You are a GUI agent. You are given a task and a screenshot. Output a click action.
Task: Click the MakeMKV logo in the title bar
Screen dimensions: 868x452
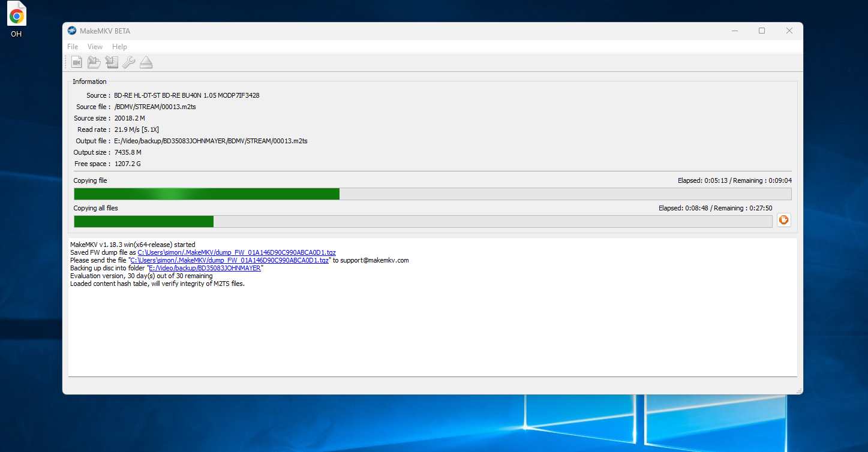pyautogui.click(x=72, y=31)
